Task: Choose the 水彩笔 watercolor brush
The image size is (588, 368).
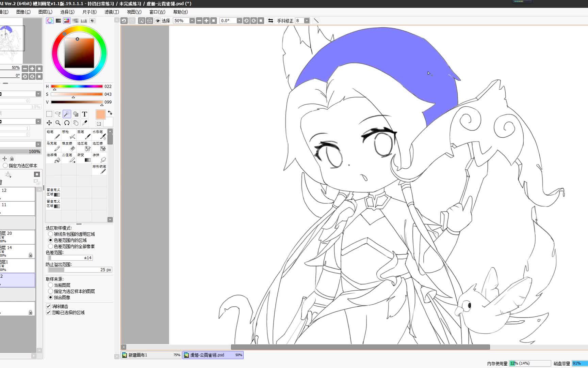Action: coord(99,135)
